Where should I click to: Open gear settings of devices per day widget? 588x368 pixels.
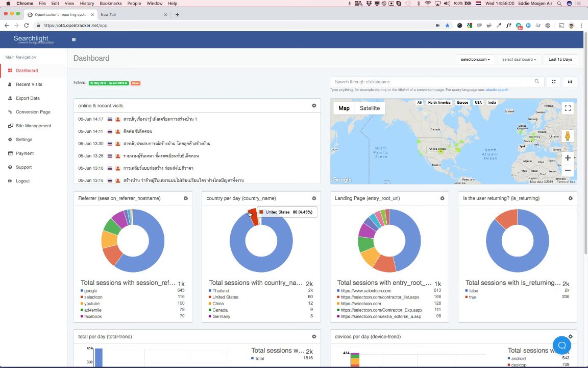pos(570,337)
